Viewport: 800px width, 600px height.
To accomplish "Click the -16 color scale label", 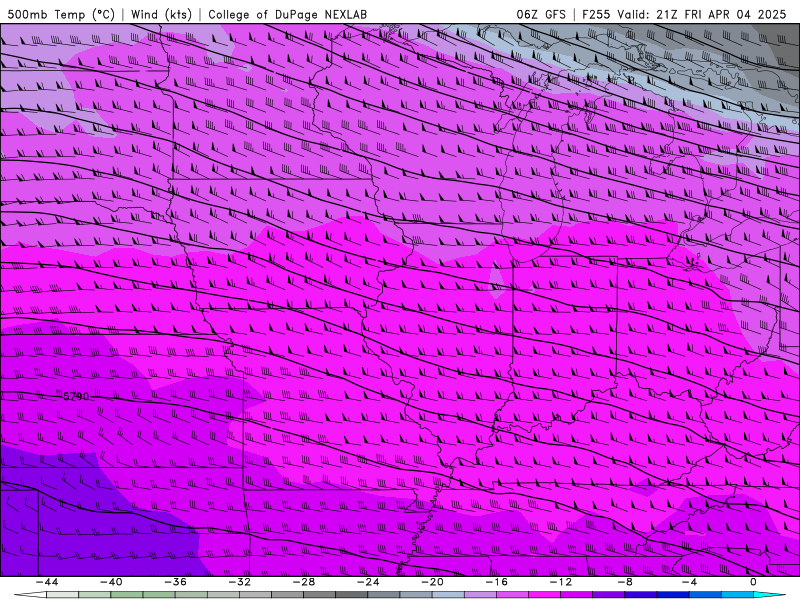I will click(x=497, y=582).
